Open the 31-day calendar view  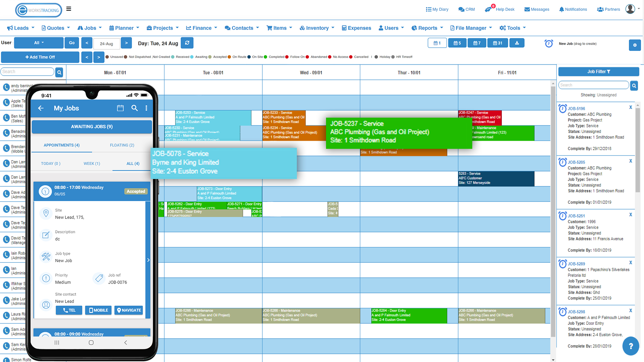tap(497, 43)
